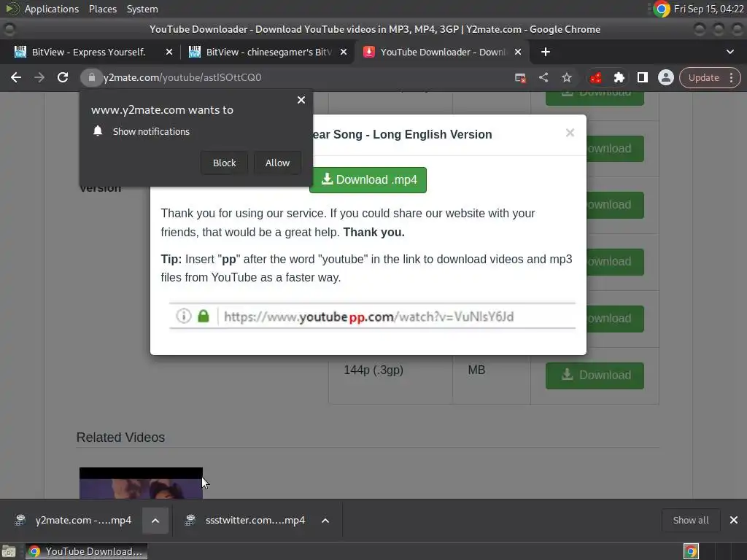This screenshot has height=560, width=747.
Task: Open the ssstwitter.com mp4 downloaded file
Action: pos(247,520)
